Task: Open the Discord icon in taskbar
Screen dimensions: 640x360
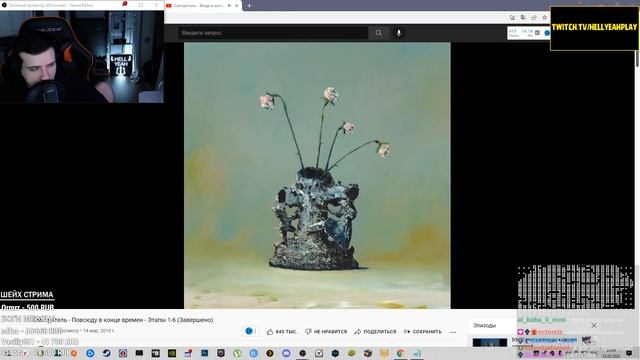Action: 286,353
